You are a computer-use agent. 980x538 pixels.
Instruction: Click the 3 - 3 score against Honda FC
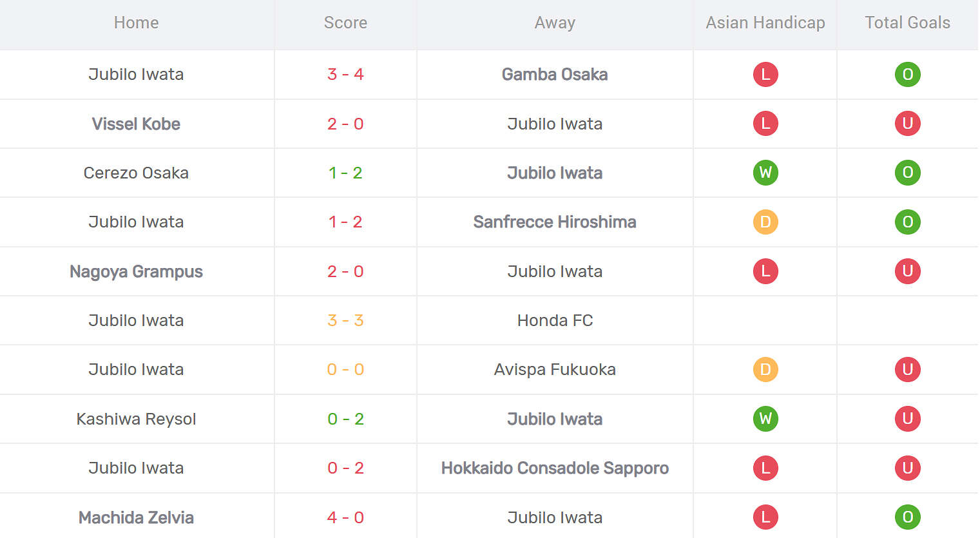click(345, 320)
